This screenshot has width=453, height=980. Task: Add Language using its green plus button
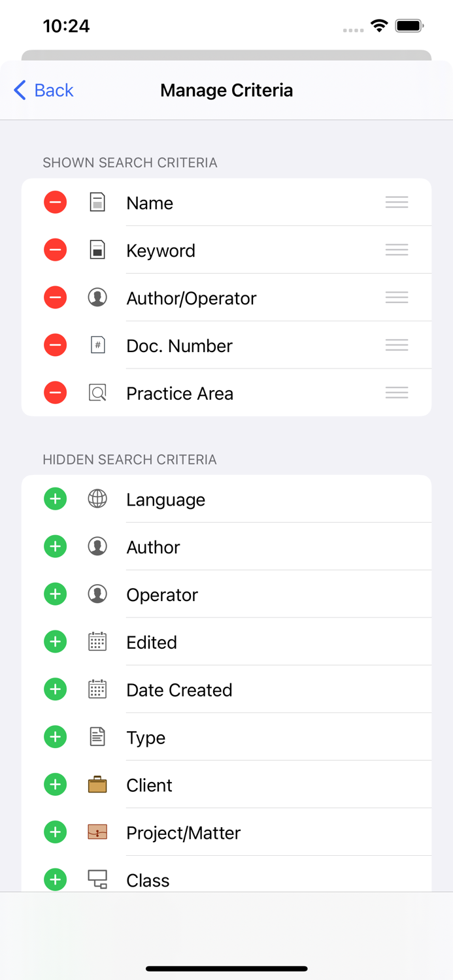(55, 498)
